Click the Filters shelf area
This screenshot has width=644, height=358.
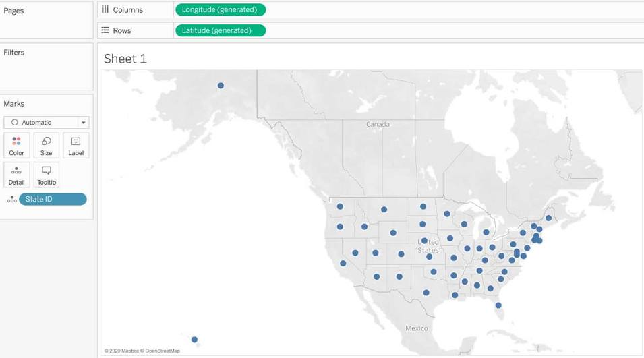(47, 67)
